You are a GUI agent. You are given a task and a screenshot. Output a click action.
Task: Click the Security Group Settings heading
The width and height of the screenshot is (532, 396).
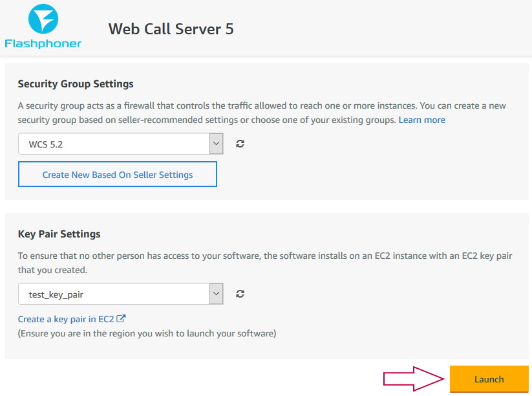point(76,84)
